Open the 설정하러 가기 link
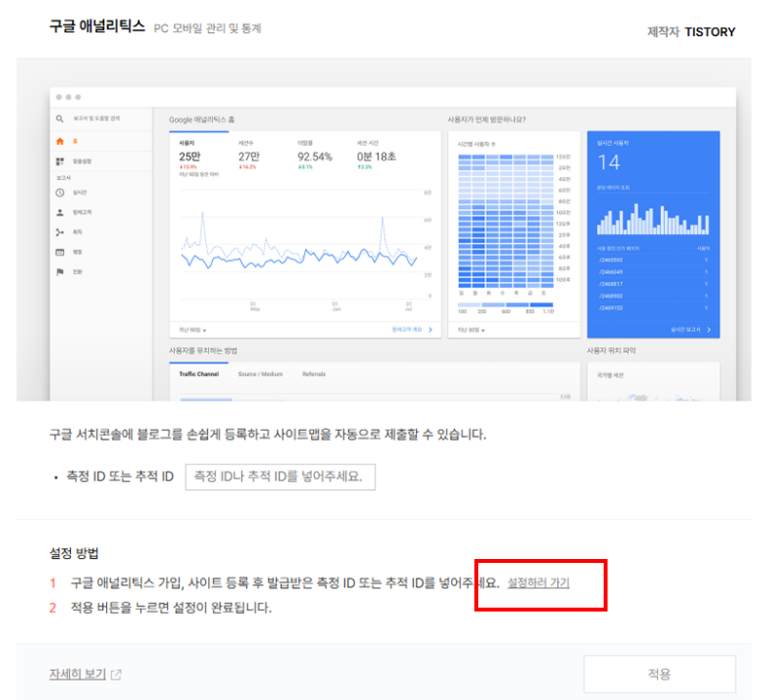Screen dimensions: 766x700 click(539, 582)
